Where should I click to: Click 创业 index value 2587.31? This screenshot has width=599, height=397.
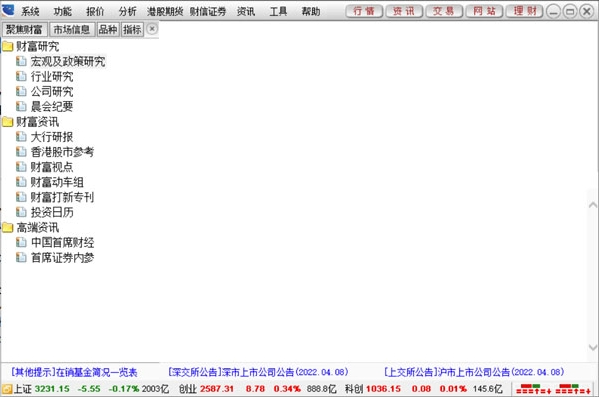217,389
